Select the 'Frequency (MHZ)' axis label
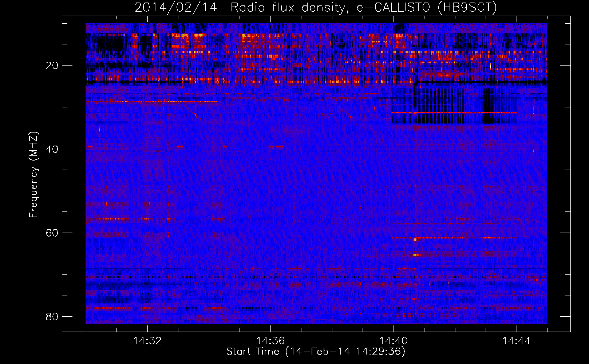This screenshot has width=589, height=364. coord(33,175)
